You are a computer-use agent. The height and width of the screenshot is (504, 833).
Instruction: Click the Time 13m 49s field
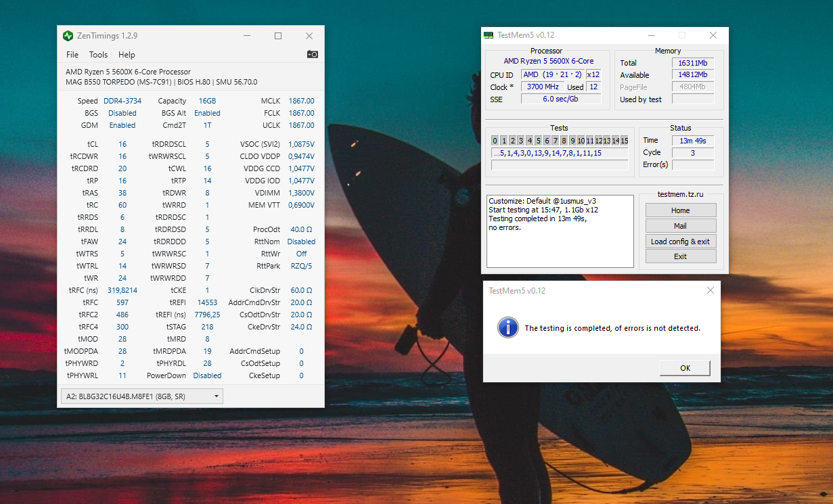[x=693, y=141]
